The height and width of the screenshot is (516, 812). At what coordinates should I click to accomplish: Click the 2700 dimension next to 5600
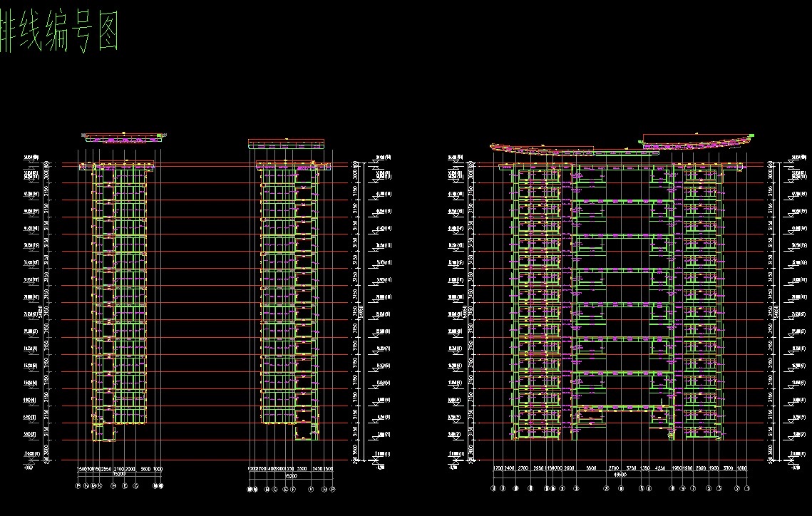tap(612, 468)
